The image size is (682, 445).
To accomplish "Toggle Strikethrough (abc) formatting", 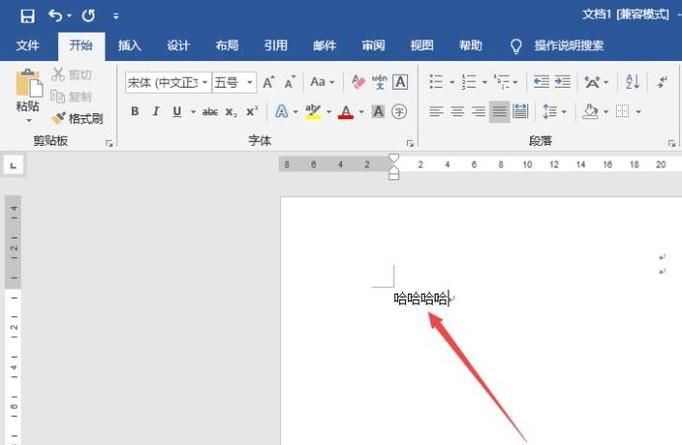I will [210, 112].
